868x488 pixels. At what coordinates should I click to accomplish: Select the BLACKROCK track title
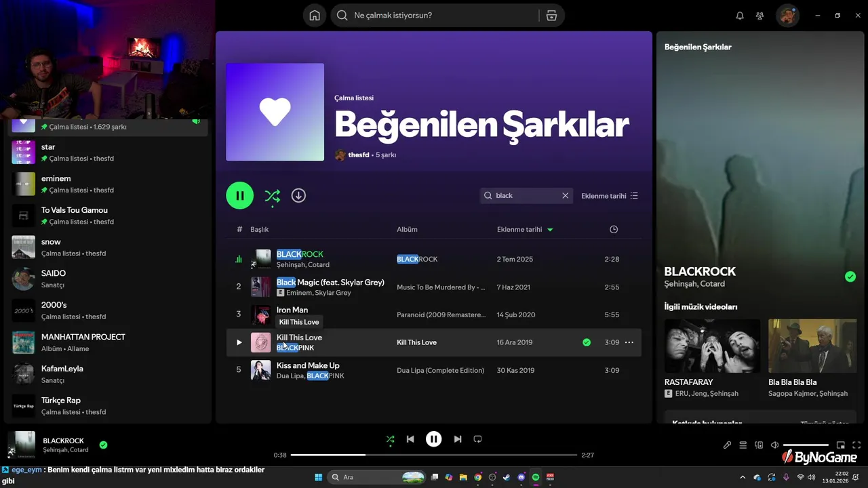point(300,254)
